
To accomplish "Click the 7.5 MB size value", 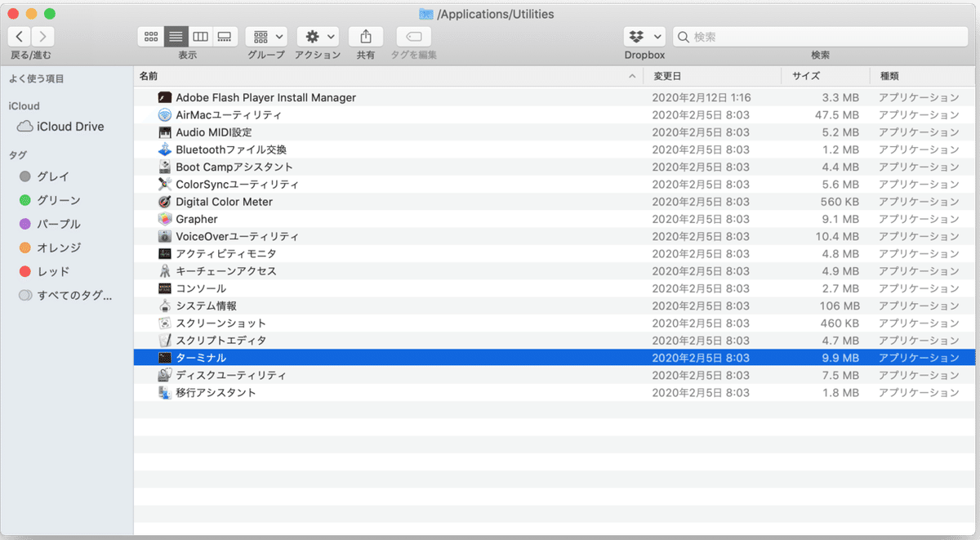I will pyautogui.click(x=840, y=376).
